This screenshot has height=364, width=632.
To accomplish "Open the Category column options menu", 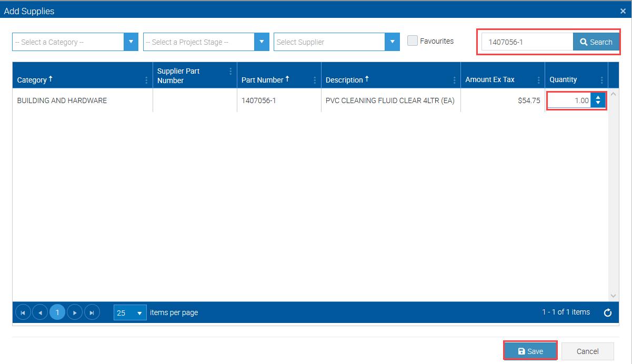I will (146, 80).
